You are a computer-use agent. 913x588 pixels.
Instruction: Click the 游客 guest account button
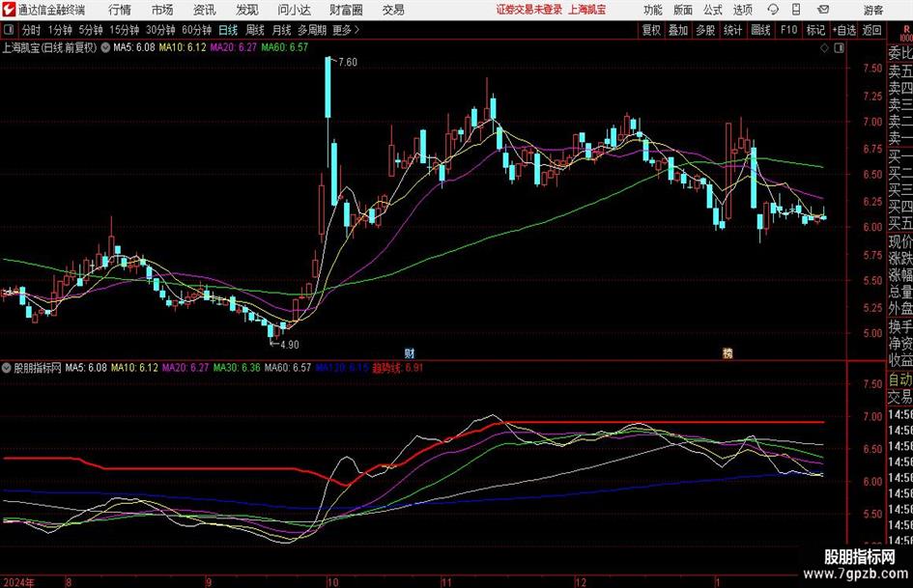pos(873,10)
